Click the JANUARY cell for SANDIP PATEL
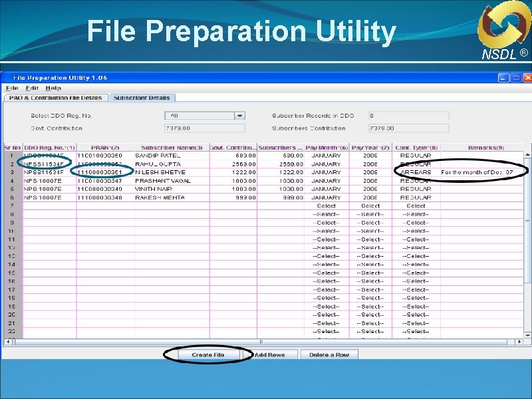The width and height of the screenshot is (532, 399). (x=327, y=156)
